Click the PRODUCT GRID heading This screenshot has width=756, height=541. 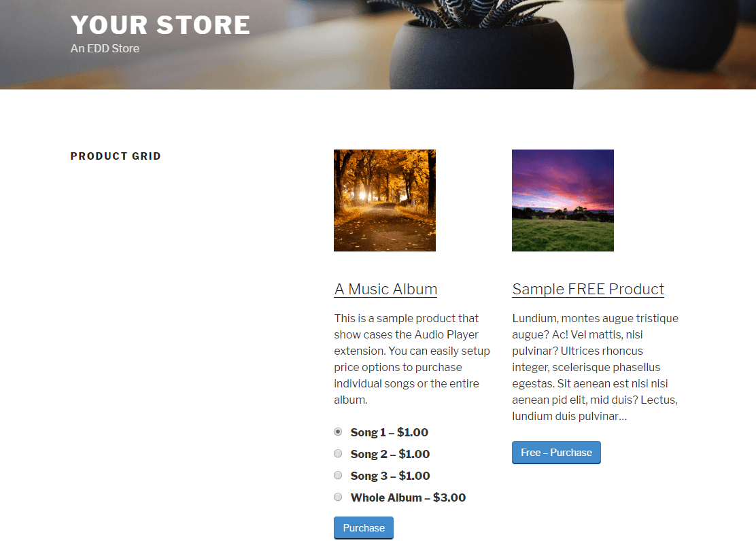[116, 156]
